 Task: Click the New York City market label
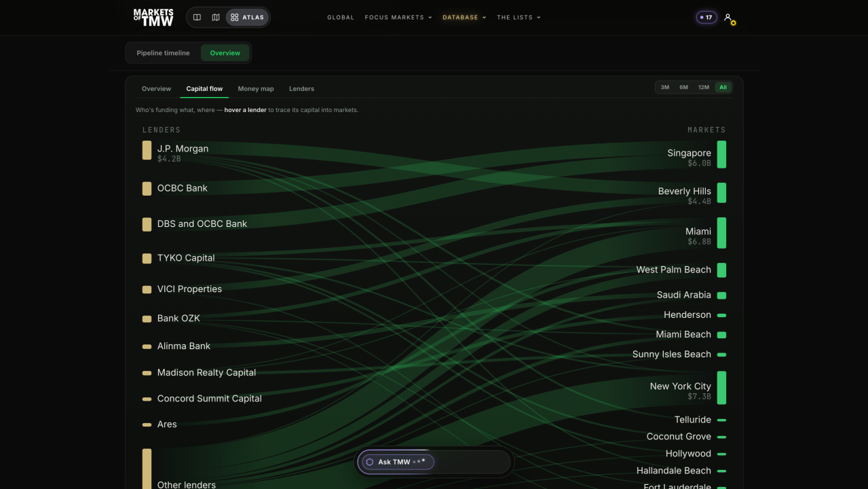point(680,386)
